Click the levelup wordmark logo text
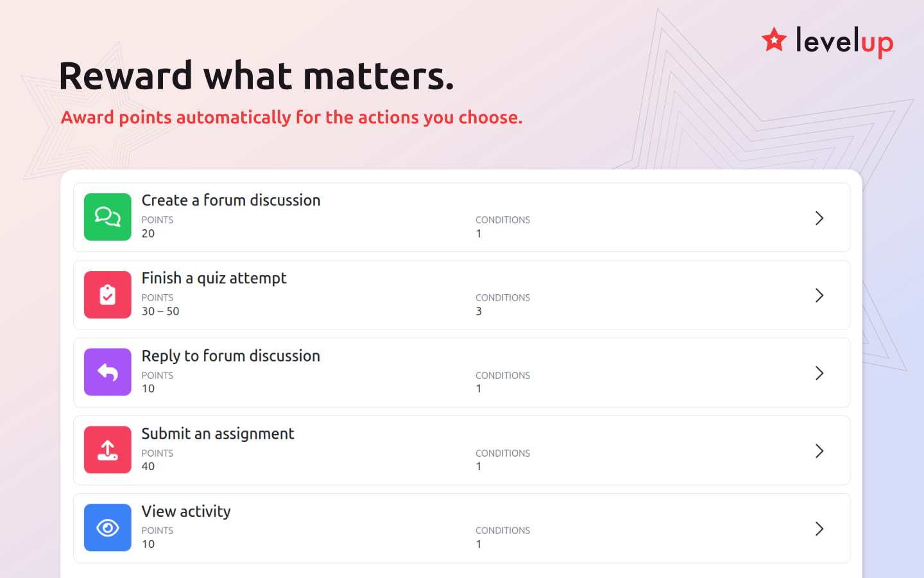 [844, 41]
